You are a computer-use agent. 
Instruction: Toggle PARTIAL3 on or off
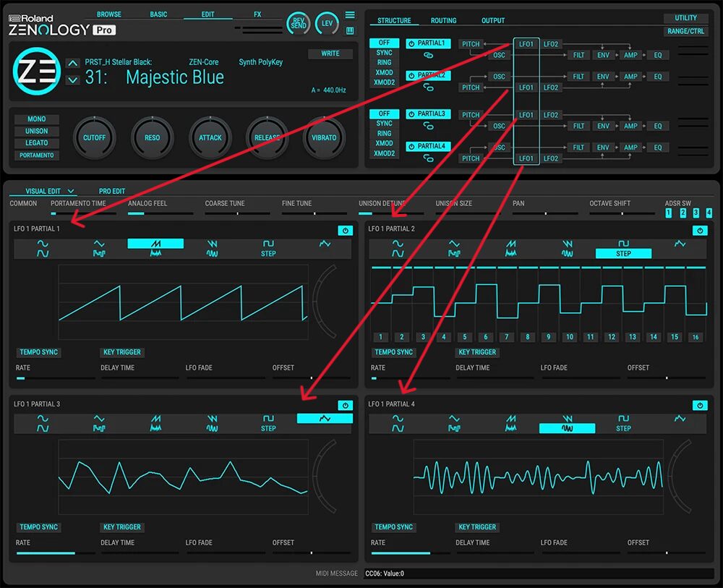point(428,114)
